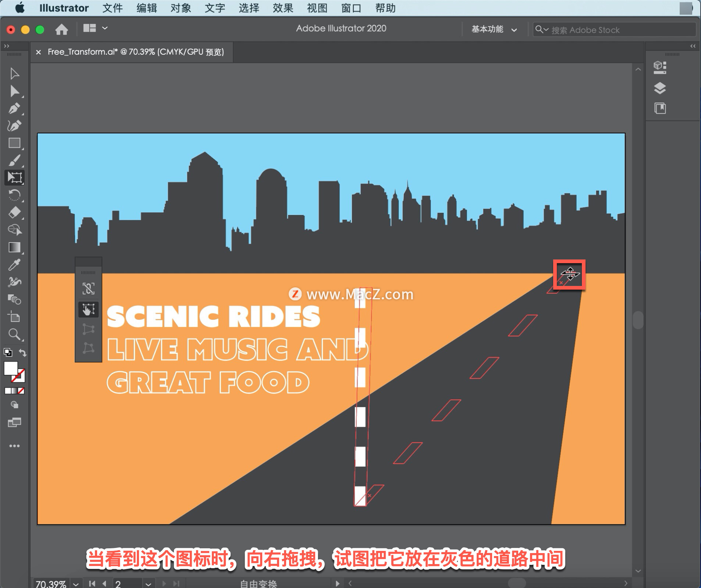
Task: Open the Illustrator app menu
Action: click(64, 8)
